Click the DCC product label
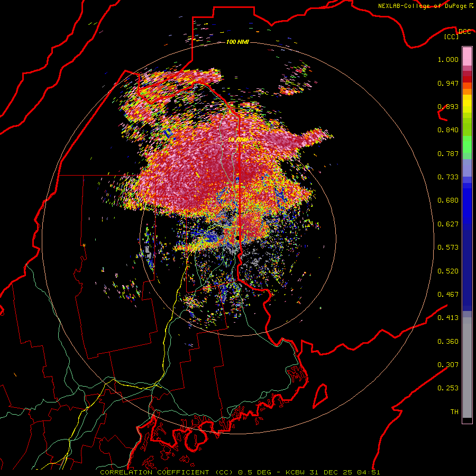Screen dimensions: 476x476 pyautogui.click(x=464, y=32)
